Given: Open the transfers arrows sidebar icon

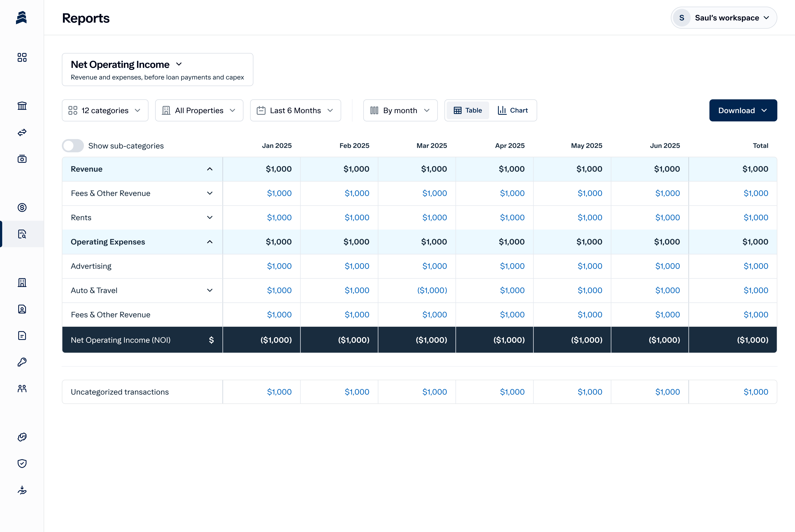Looking at the screenshot, I should [x=22, y=132].
